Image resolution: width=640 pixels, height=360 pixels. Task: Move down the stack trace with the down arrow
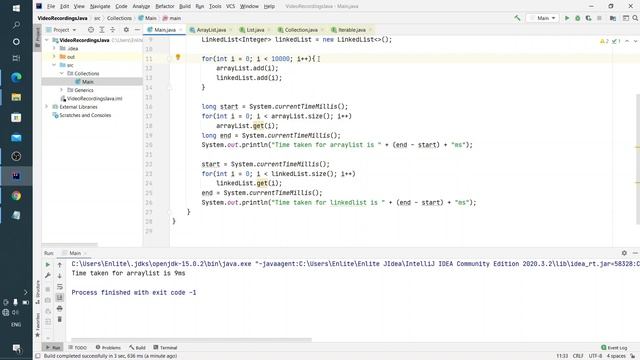[x=60, y=276]
